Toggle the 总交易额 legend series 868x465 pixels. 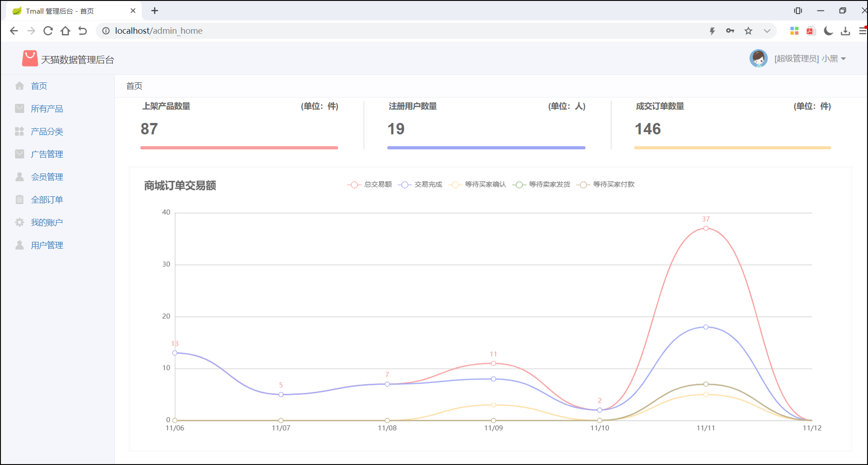370,184
